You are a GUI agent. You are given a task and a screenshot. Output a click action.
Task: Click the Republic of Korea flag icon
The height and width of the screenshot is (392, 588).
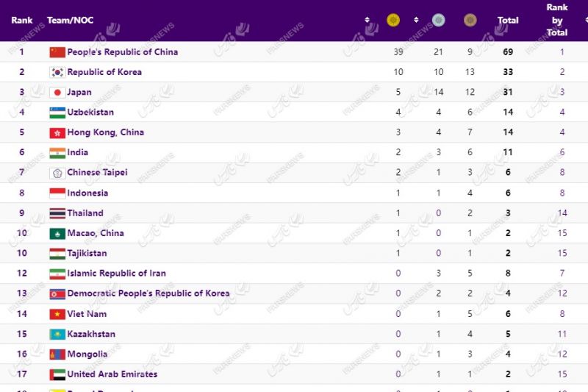[x=57, y=72]
